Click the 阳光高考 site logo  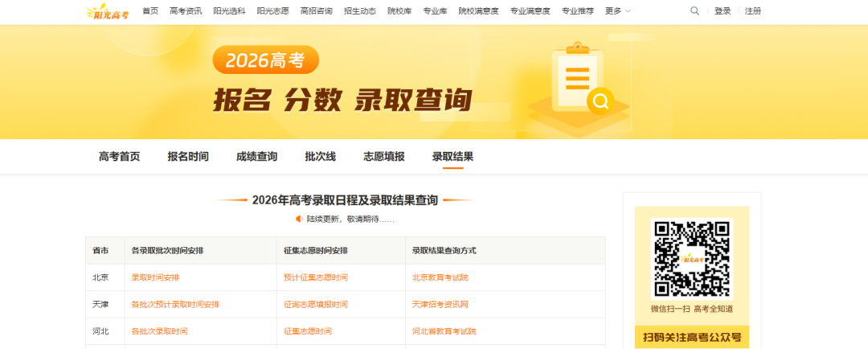pos(108,12)
